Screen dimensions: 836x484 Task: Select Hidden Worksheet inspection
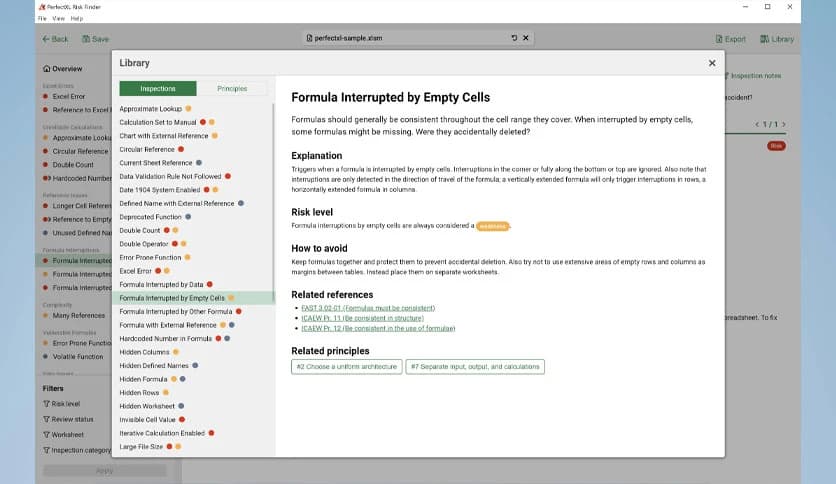click(x=151, y=406)
